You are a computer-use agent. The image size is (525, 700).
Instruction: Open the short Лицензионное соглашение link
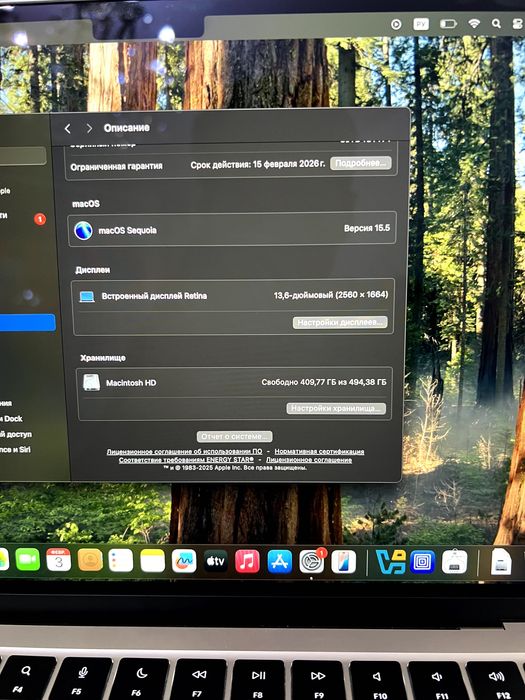coord(309,459)
